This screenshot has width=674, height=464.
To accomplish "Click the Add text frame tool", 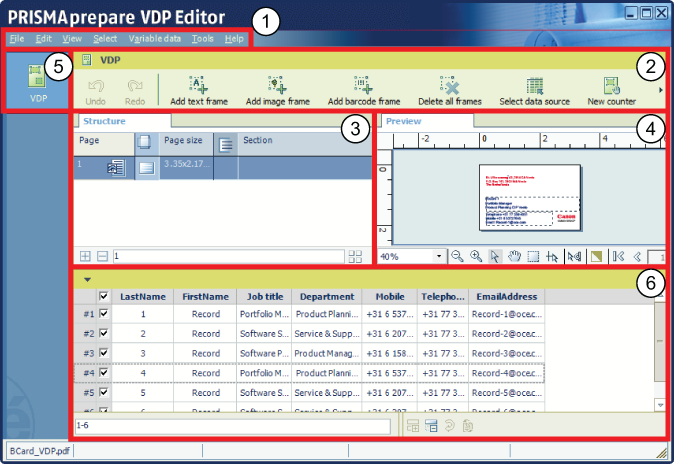I will [x=197, y=90].
